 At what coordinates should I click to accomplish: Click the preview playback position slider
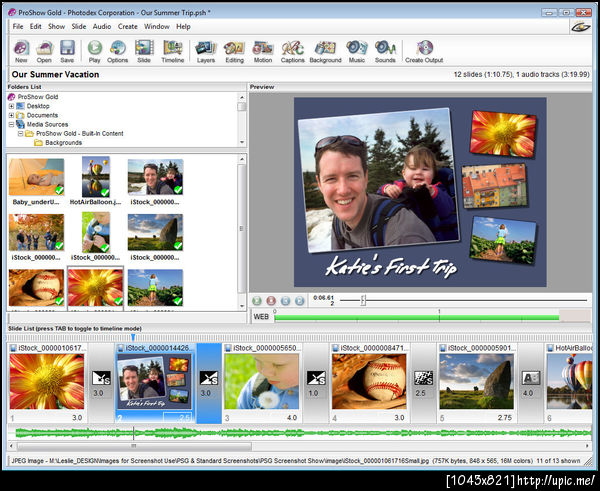pyautogui.click(x=363, y=300)
